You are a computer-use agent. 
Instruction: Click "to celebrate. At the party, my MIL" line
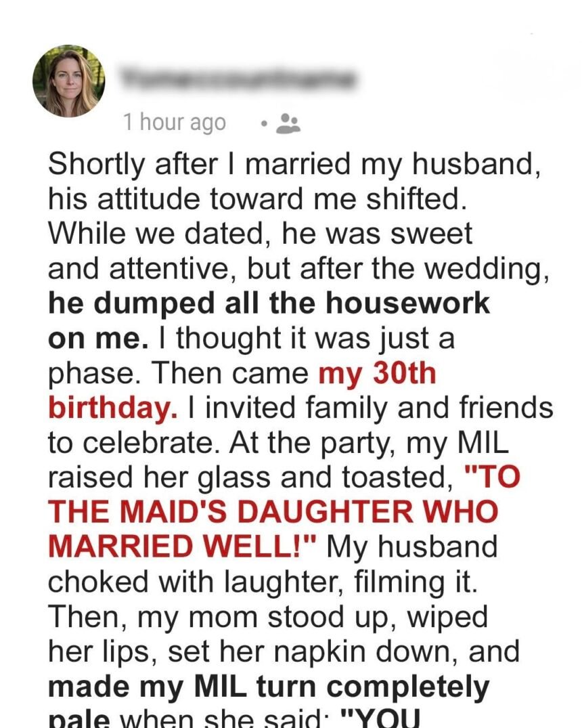tap(280, 443)
